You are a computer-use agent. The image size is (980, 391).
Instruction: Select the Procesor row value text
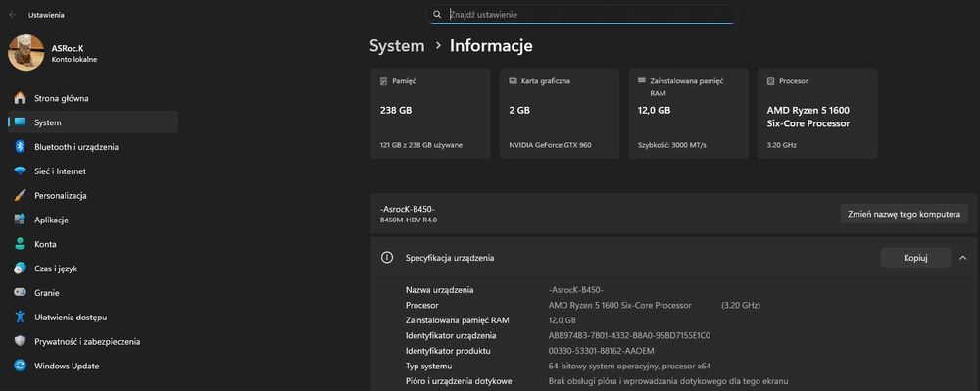click(x=620, y=306)
